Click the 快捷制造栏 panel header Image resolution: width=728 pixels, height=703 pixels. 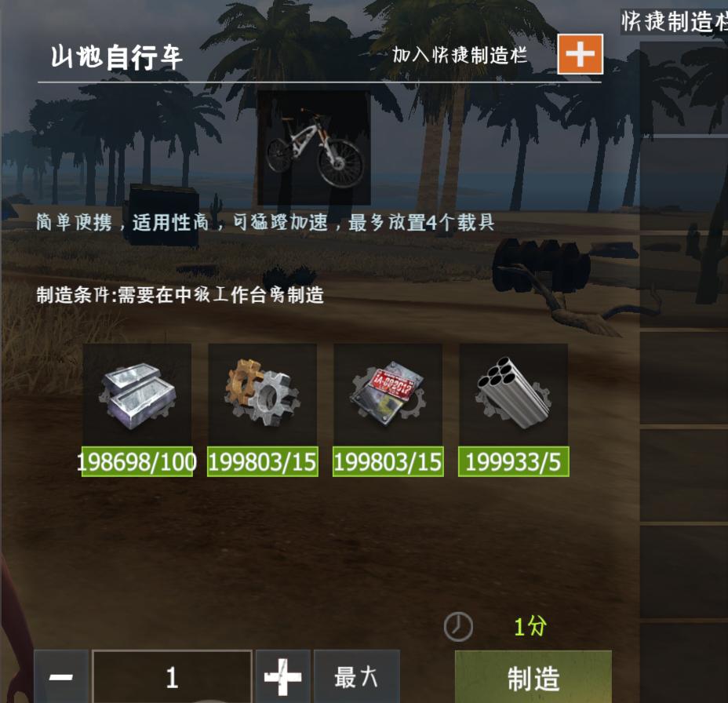(x=674, y=21)
